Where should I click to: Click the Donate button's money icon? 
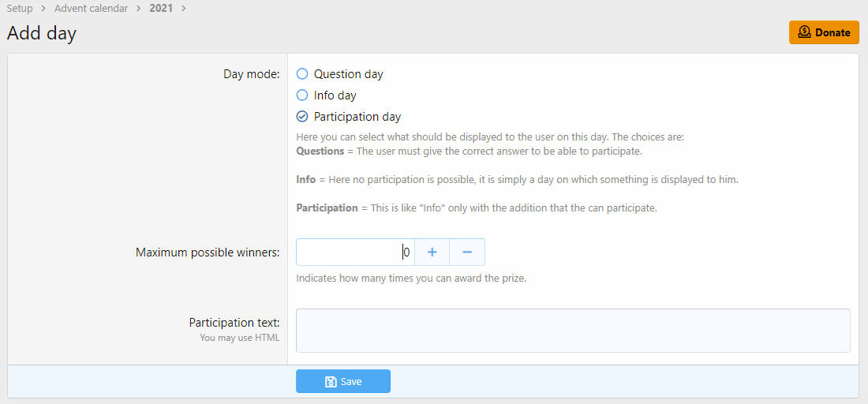pyautogui.click(x=804, y=32)
